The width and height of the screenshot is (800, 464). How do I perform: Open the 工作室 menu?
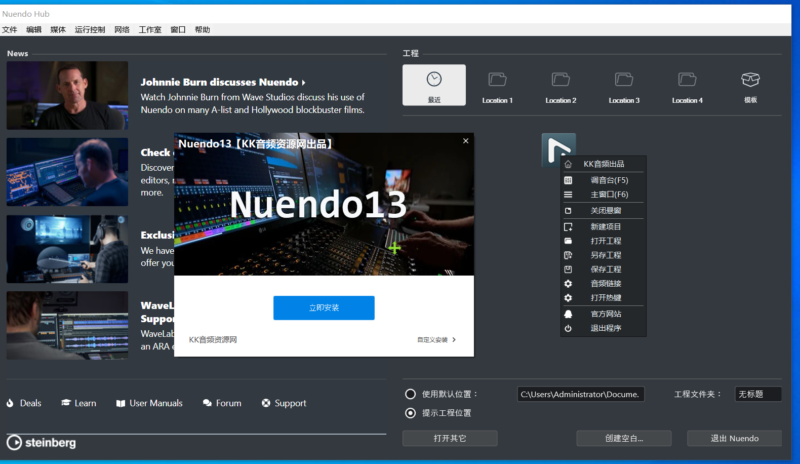(x=150, y=30)
